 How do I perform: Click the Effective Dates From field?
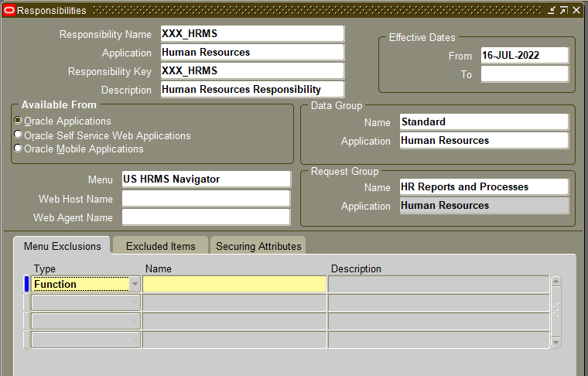click(525, 56)
